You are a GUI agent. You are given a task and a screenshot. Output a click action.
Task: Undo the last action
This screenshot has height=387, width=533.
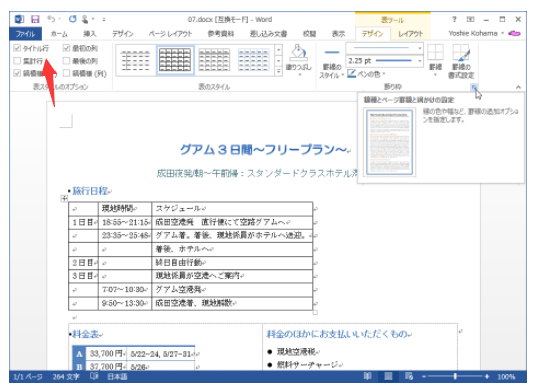(51, 19)
